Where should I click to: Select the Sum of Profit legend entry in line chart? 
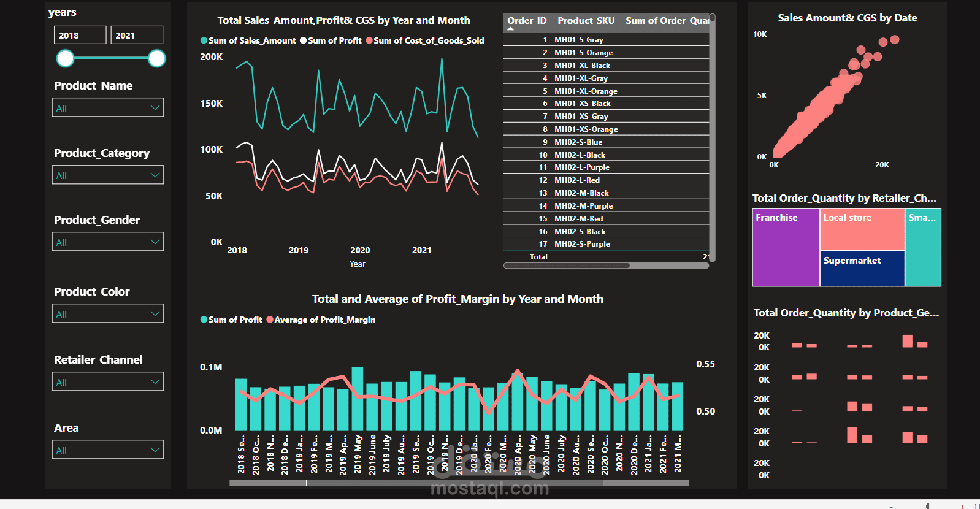pyautogui.click(x=331, y=40)
